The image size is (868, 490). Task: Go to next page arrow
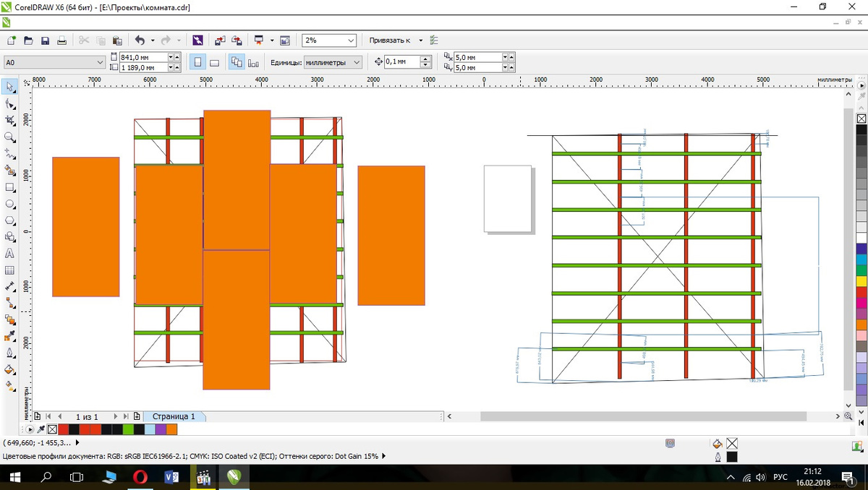115,416
